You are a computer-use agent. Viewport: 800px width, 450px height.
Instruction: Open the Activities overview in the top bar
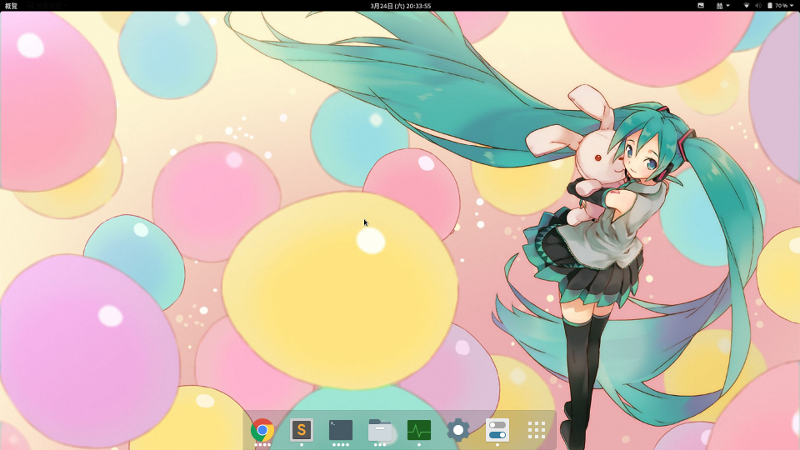(11, 6)
